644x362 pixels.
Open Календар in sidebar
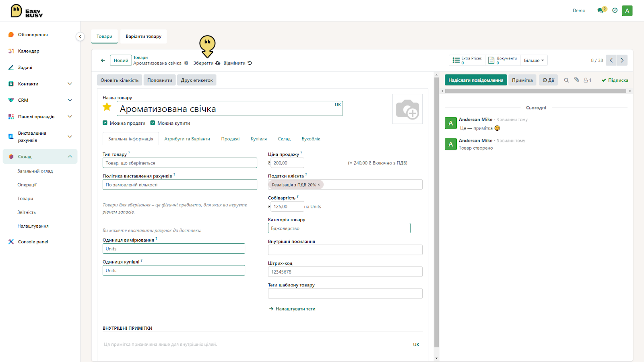(x=29, y=51)
